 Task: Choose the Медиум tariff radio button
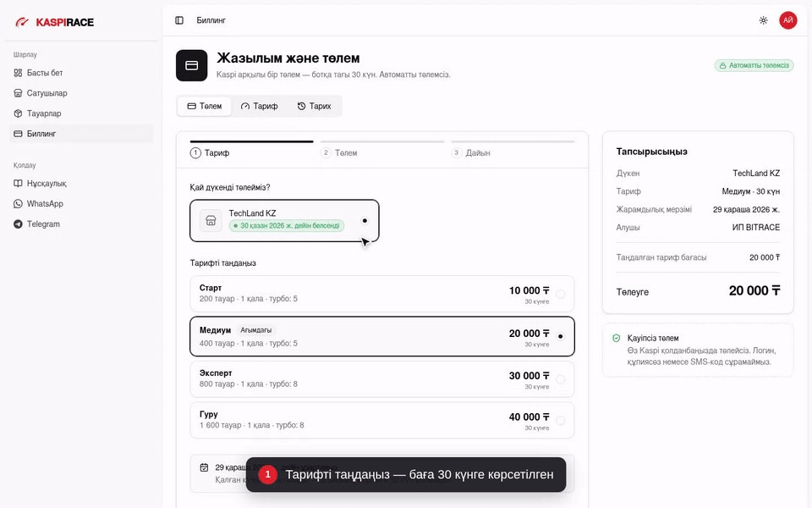point(560,336)
